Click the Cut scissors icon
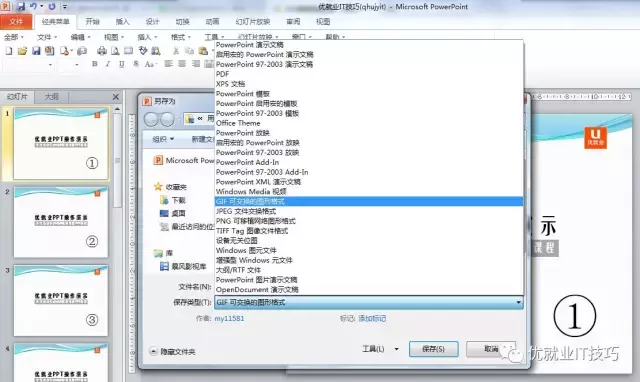640x382 pixels. point(176,51)
